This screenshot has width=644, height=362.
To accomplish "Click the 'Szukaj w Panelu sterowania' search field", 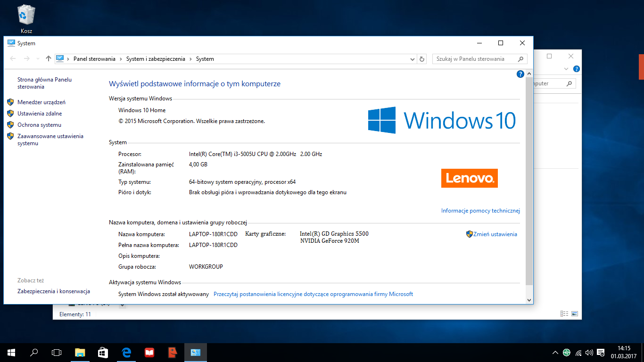I will [x=474, y=59].
